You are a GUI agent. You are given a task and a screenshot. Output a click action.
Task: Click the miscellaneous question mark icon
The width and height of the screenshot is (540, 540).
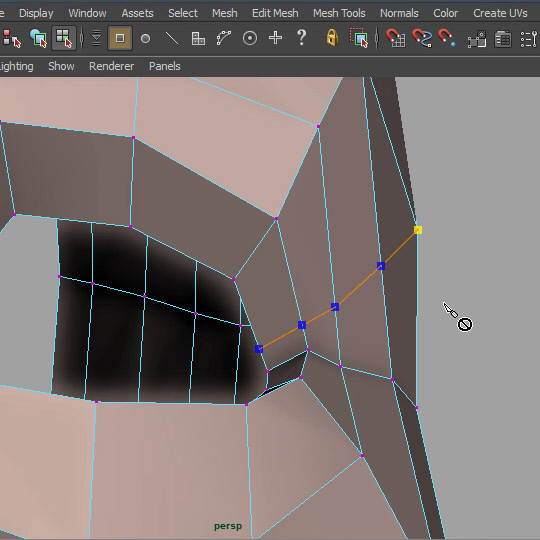pos(301,37)
